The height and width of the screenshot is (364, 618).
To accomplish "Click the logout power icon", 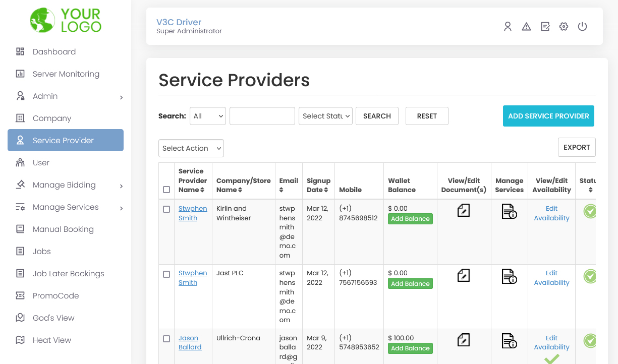I will click(582, 26).
